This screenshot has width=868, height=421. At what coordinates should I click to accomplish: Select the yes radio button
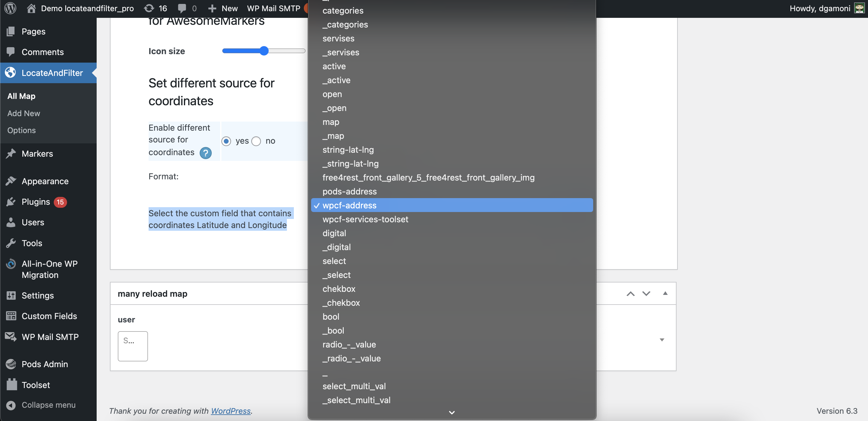click(227, 141)
